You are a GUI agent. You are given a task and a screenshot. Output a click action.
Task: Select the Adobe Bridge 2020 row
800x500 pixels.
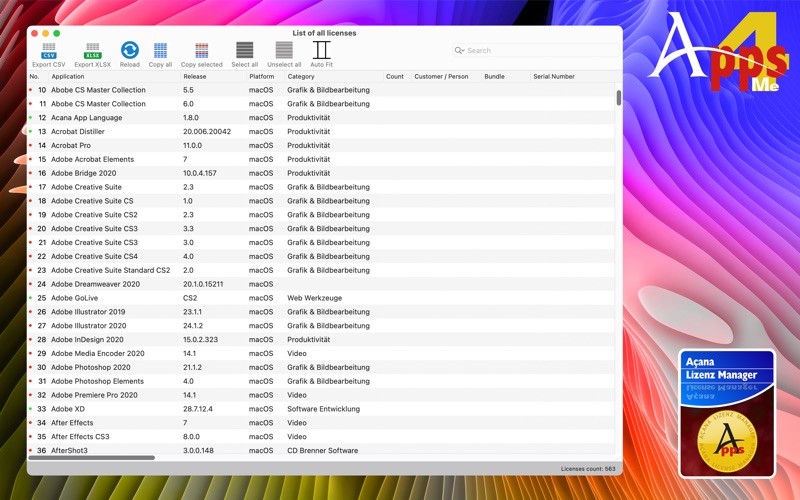pyautogui.click(x=321, y=173)
